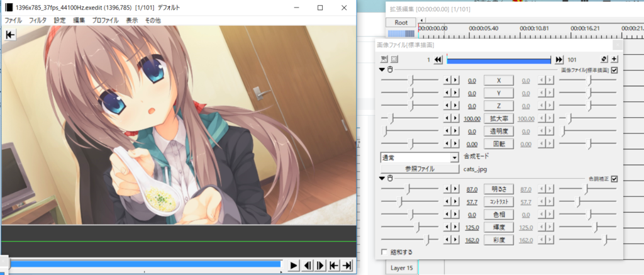Toggle the 色調補正 effect checkbox
The width and height of the screenshot is (644, 275).
point(614,178)
